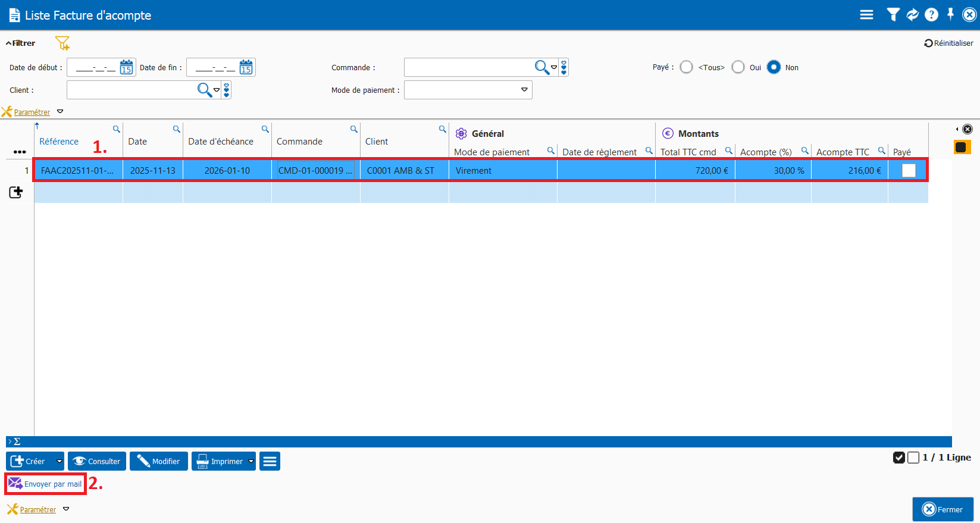Check the Payé checkbox in first row
980x523 pixels.
click(x=908, y=171)
